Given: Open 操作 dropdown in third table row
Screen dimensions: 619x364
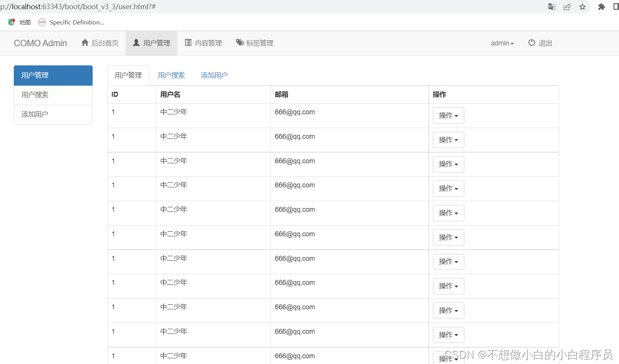Looking at the screenshot, I should pos(448,164).
